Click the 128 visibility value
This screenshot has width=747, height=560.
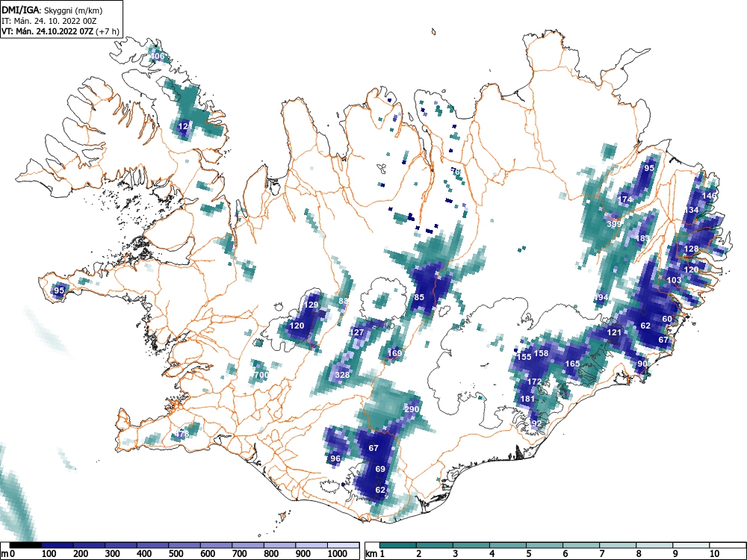pos(691,249)
